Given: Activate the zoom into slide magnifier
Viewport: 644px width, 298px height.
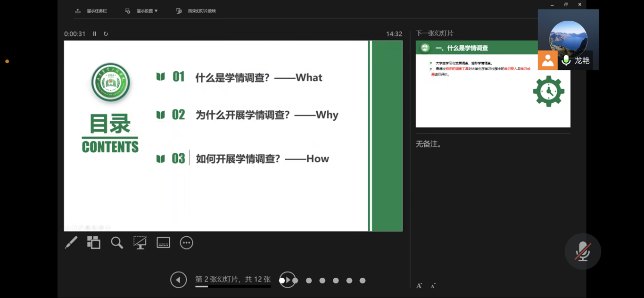Looking at the screenshot, I should pos(117,243).
